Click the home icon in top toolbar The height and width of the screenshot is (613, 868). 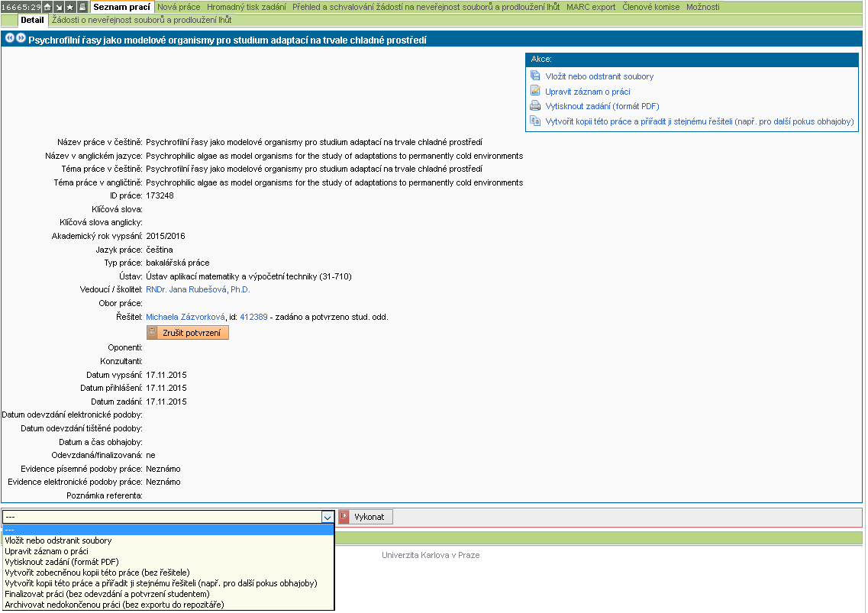point(47,7)
